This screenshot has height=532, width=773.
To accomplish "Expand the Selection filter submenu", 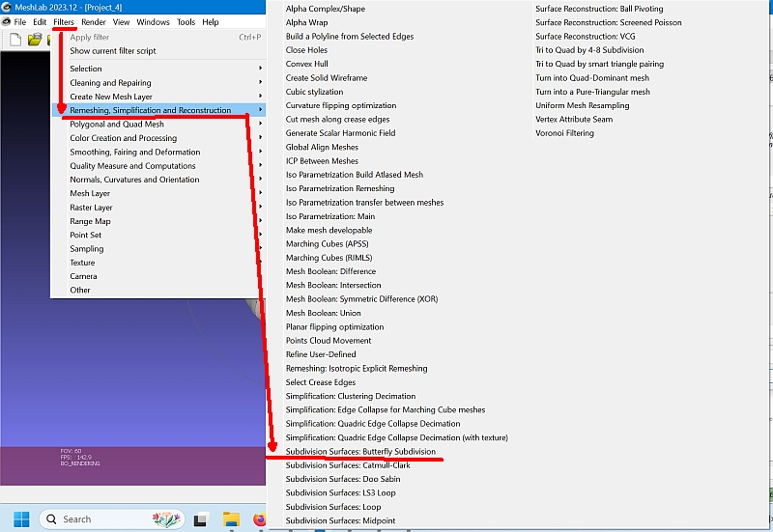I will [x=157, y=69].
